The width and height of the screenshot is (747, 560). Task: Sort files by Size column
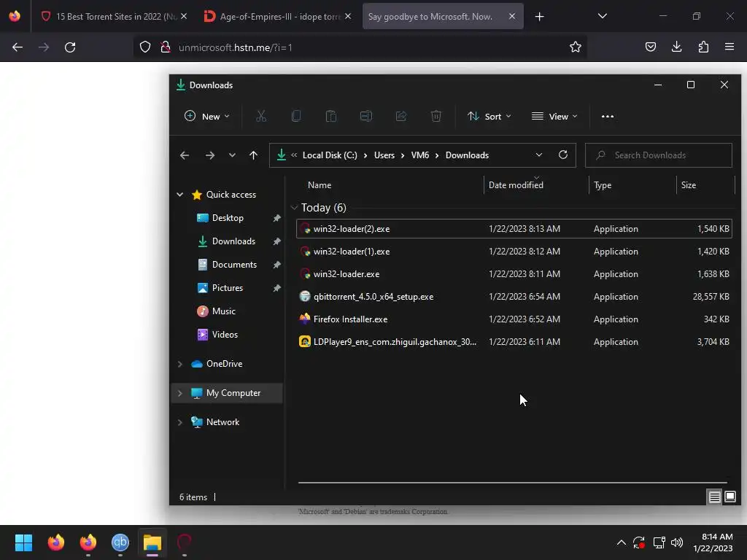689,185
